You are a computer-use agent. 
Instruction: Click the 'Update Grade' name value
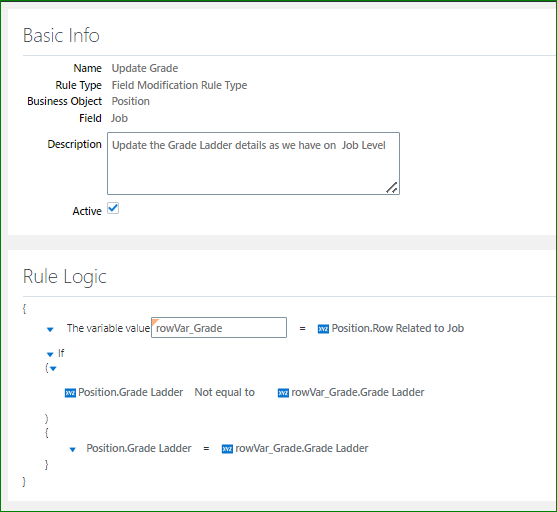pos(145,68)
